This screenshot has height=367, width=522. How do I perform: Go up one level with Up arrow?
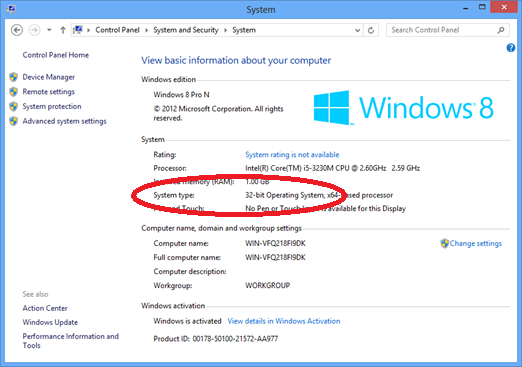point(63,30)
